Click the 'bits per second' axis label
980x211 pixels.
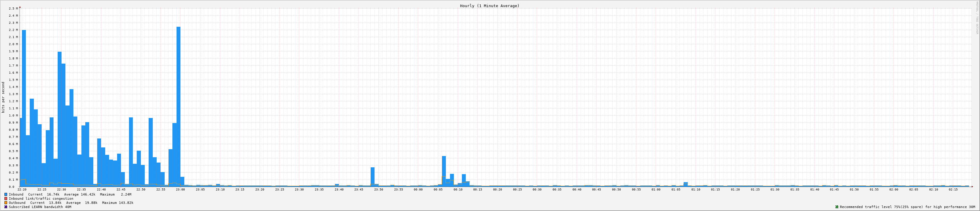pyautogui.click(x=4, y=97)
